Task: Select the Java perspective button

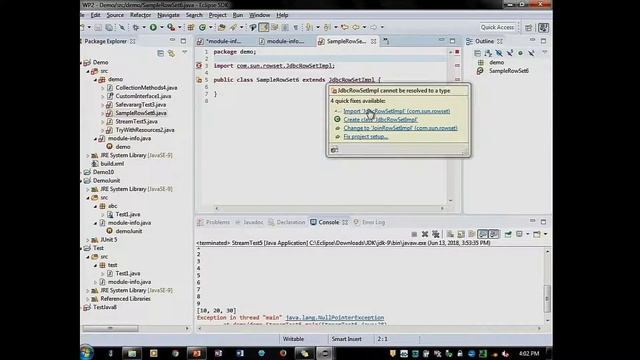Action: tap(543, 27)
